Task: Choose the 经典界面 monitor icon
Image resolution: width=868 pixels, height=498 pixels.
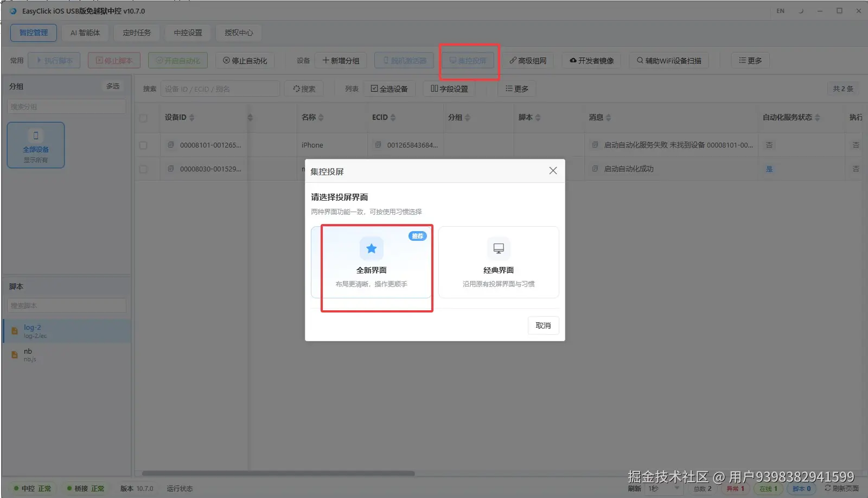Action: pyautogui.click(x=499, y=248)
